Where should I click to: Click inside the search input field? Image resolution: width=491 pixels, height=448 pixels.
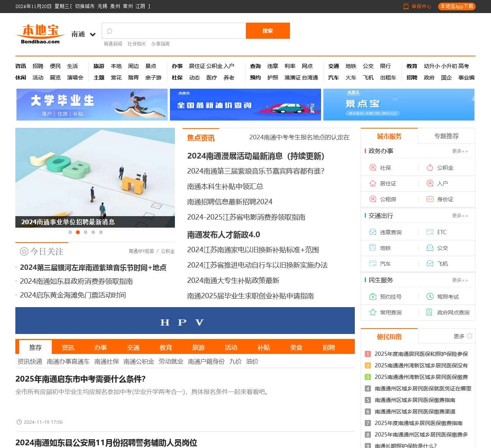point(174,31)
